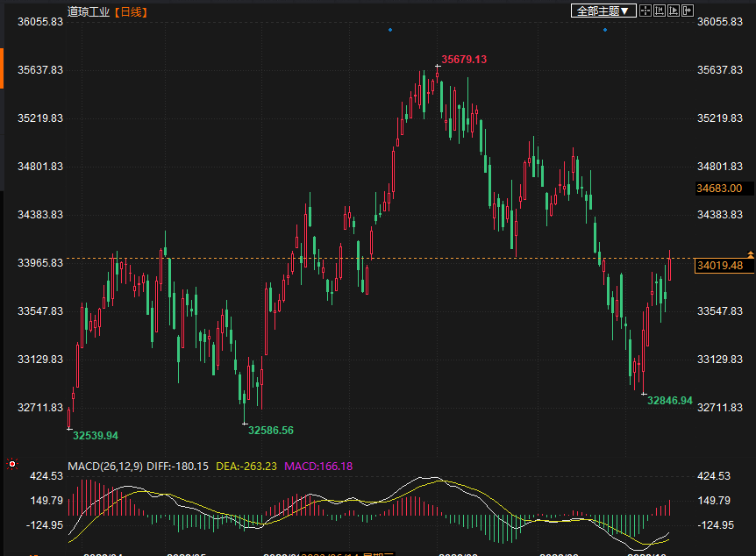
Task: Click the 34019.48 current price tag
Action: 719,265
